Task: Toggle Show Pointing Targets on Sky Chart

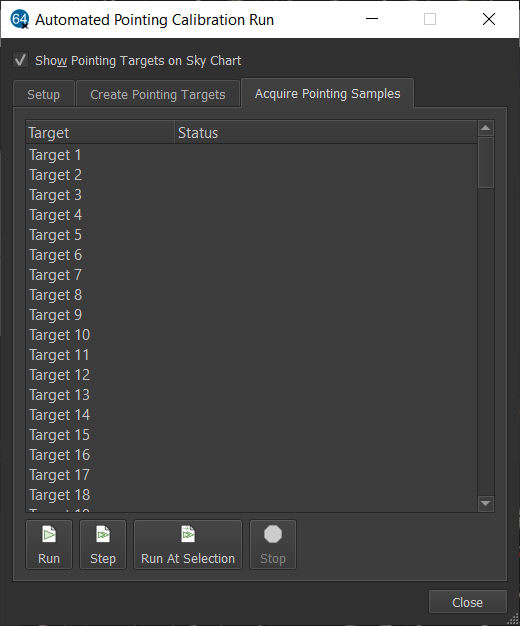Action: pos(20,60)
